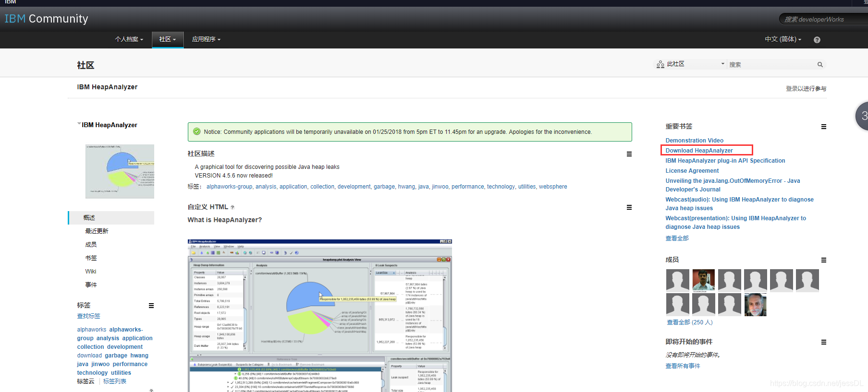Click the garbage tag in description
This screenshot has width=868, height=392.
[x=384, y=187]
